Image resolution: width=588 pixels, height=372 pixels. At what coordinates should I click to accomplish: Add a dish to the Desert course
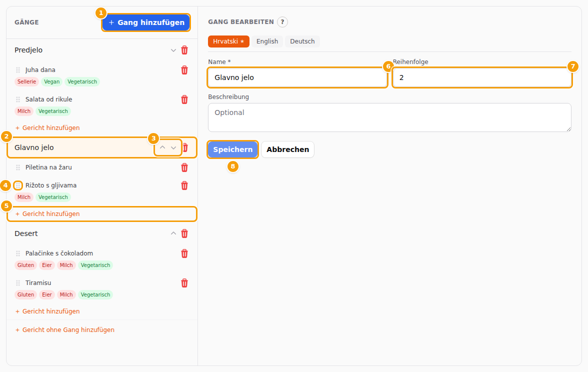coord(47,311)
